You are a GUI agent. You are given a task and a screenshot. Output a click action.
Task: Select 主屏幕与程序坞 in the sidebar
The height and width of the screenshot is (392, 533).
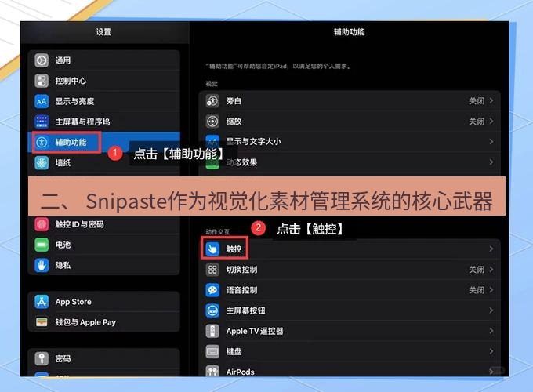[x=104, y=122]
